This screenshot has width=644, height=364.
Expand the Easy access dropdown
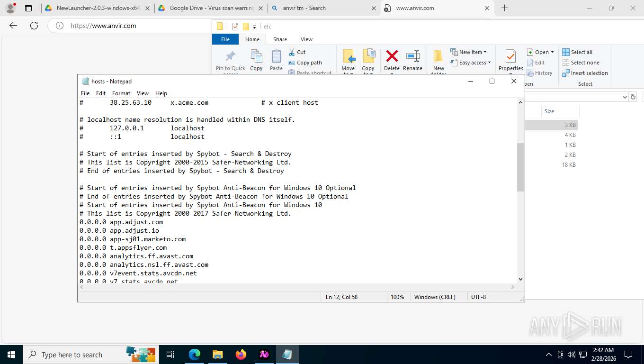pyautogui.click(x=489, y=63)
